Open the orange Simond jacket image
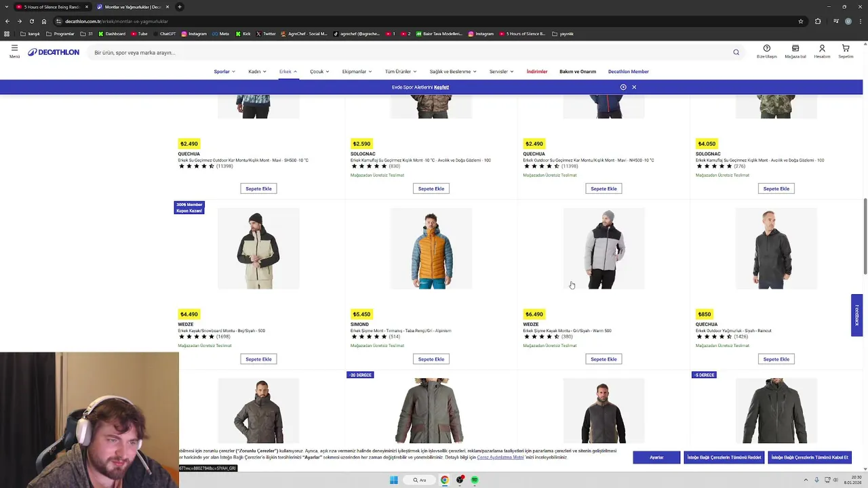 (431, 249)
